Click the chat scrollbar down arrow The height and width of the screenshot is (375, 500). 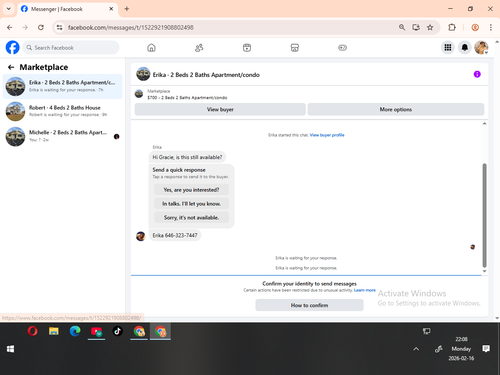pos(484,271)
